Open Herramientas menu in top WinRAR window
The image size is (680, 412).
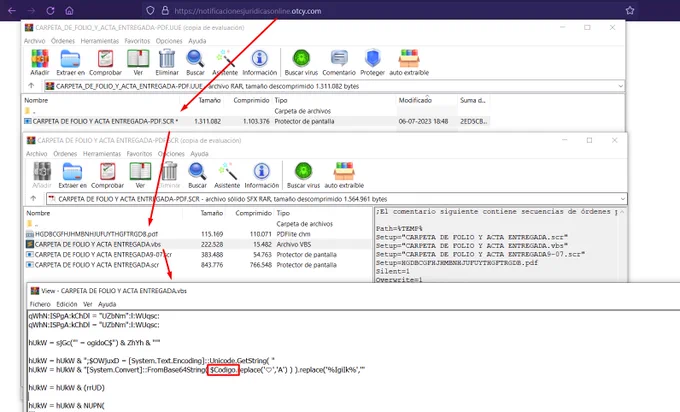(x=100, y=41)
